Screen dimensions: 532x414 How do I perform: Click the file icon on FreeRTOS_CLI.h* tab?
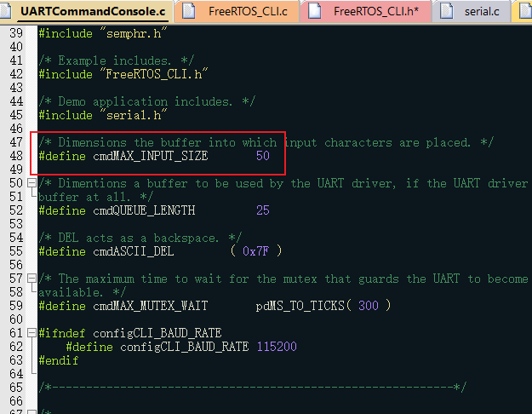click(314, 11)
